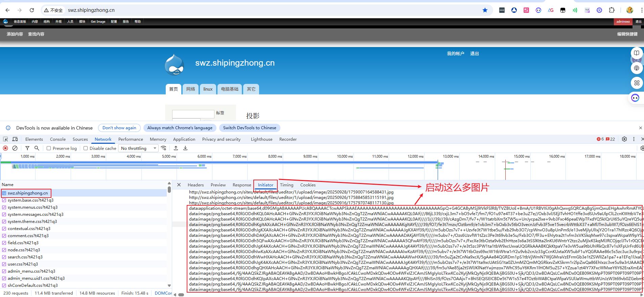Open DevTools settings gear
The width and height of the screenshot is (644, 297).
[x=624, y=139]
